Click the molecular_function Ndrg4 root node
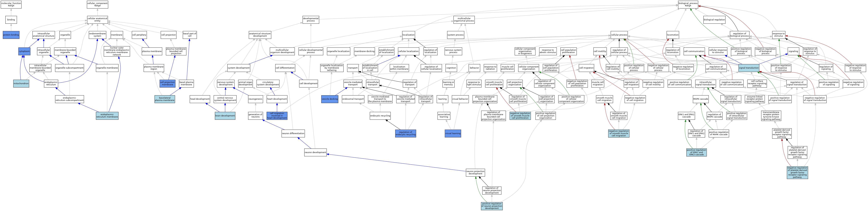This screenshot has width=868, height=211. [11, 4]
